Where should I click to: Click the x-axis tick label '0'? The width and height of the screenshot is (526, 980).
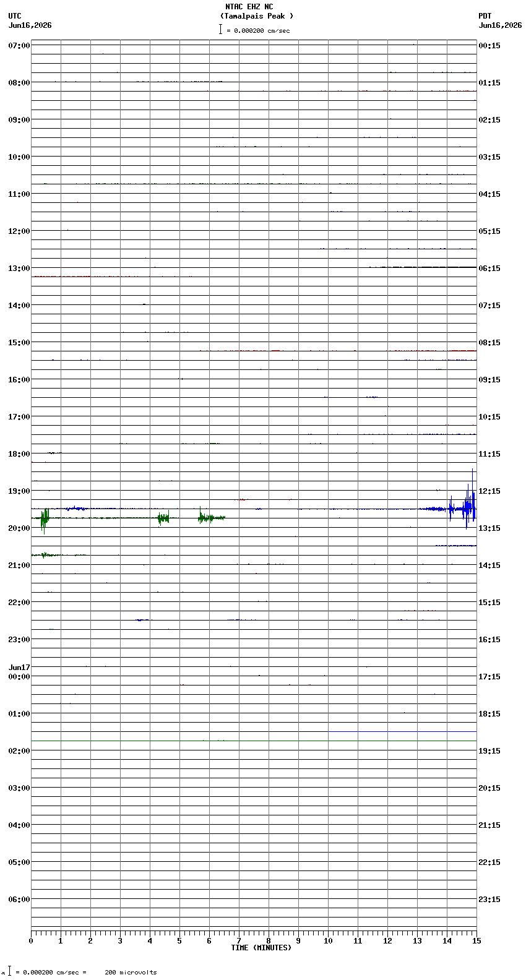(x=31, y=941)
